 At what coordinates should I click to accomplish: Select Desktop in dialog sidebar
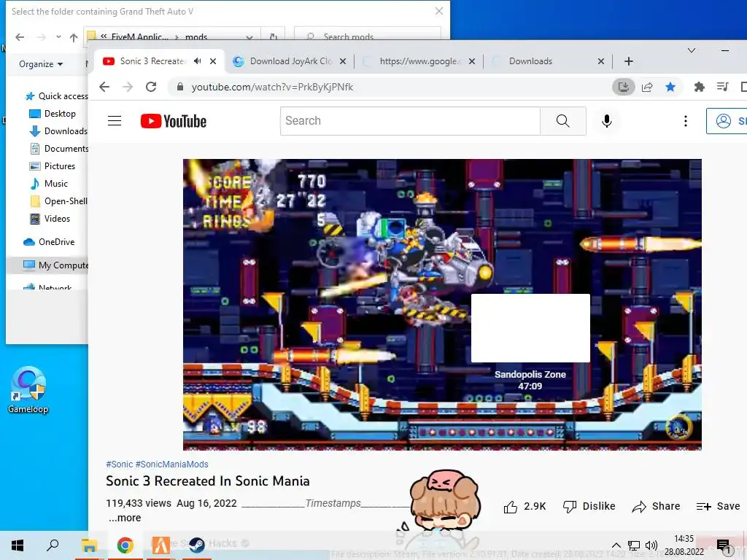pos(53,114)
